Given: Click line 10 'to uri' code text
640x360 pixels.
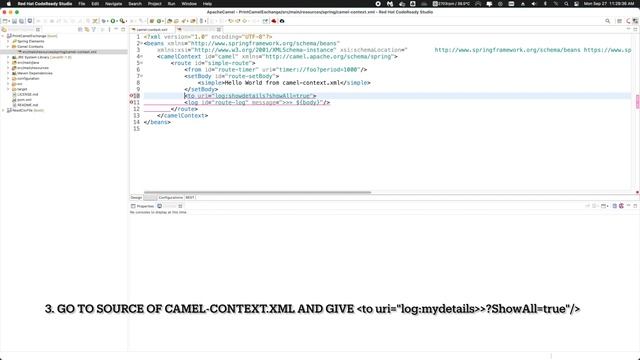Looking at the screenshot, I should click(x=250, y=96).
